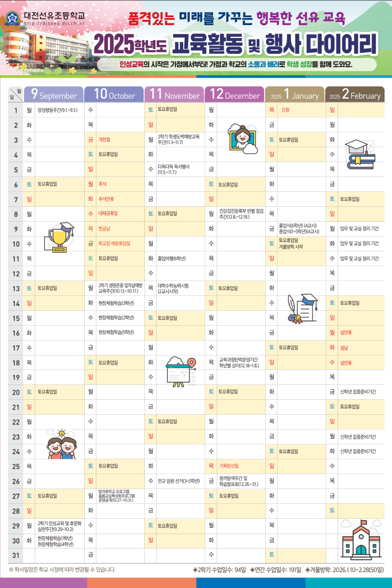
Task: Open the djsyes.djsch.kr school website link
Action: tap(51, 24)
